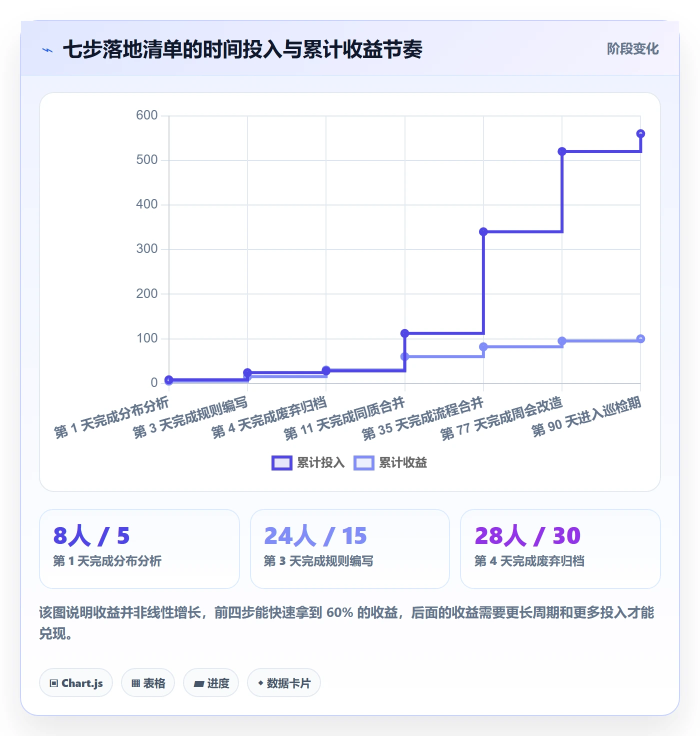This screenshot has height=736, width=700.
Task: Click the y-axis value 300
Action: [x=147, y=248]
